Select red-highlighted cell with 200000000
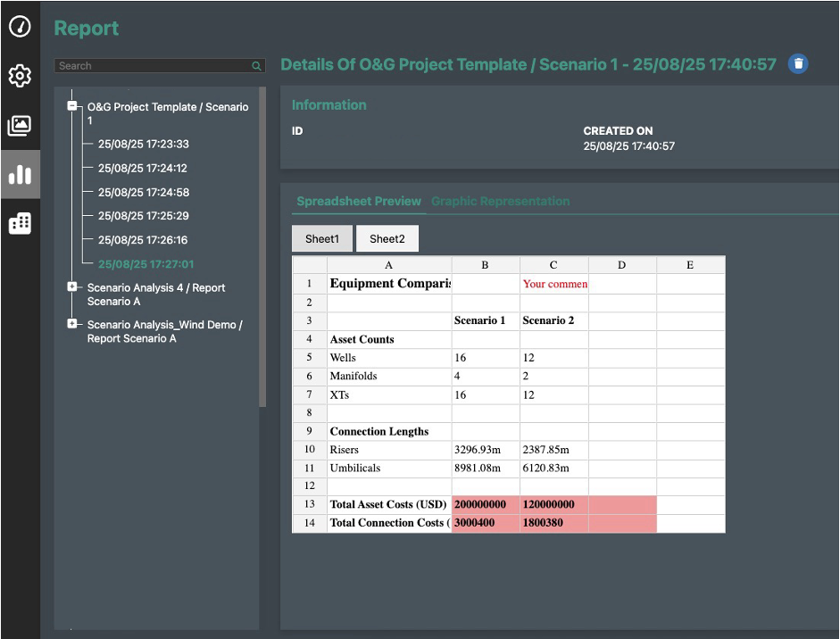840x639 pixels. 485,504
